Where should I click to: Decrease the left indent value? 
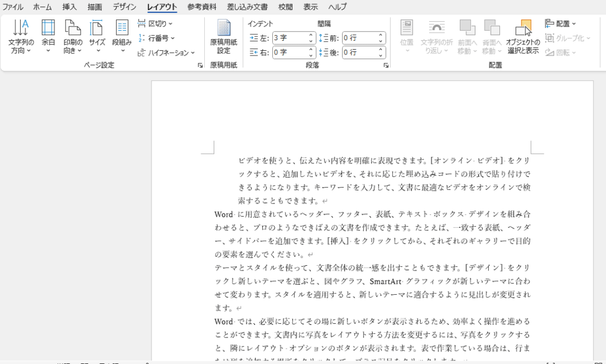pyautogui.click(x=311, y=41)
